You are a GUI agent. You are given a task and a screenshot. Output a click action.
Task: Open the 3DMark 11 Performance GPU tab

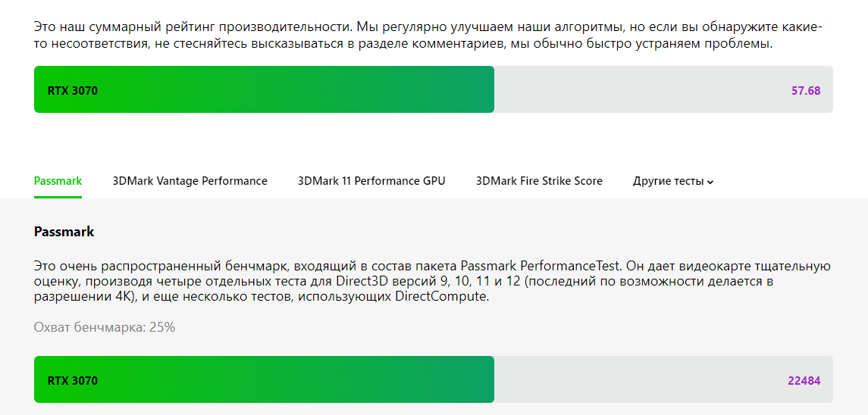coord(371,181)
